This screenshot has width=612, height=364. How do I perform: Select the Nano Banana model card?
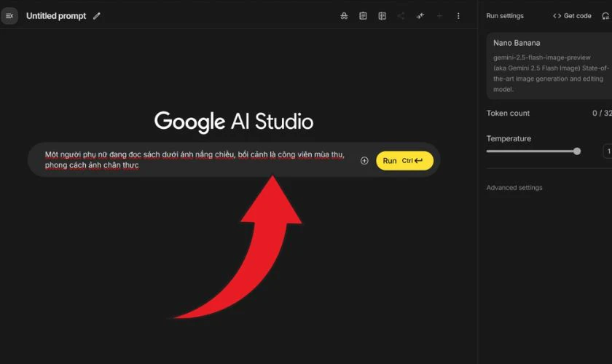[x=549, y=66]
